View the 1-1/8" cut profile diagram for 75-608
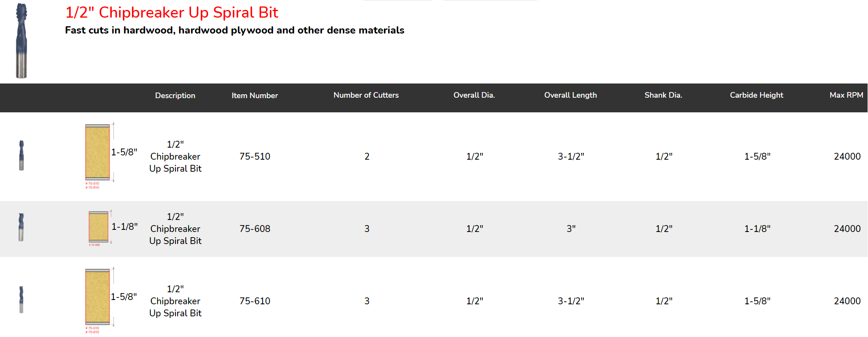 coord(113,228)
